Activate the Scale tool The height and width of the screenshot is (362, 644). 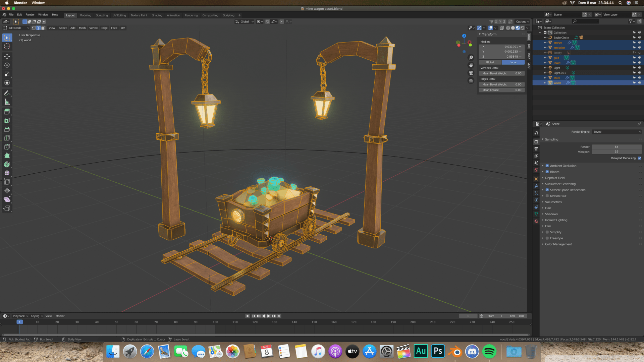point(7,74)
